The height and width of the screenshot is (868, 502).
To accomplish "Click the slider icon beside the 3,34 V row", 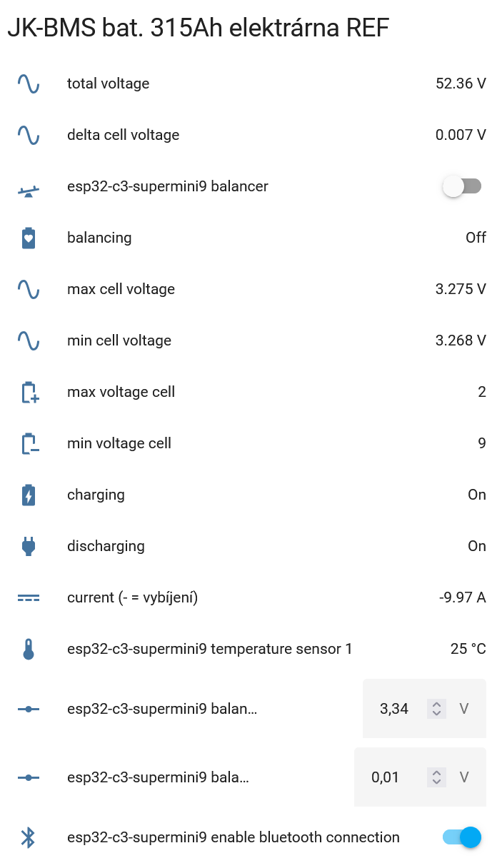I will click(29, 709).
